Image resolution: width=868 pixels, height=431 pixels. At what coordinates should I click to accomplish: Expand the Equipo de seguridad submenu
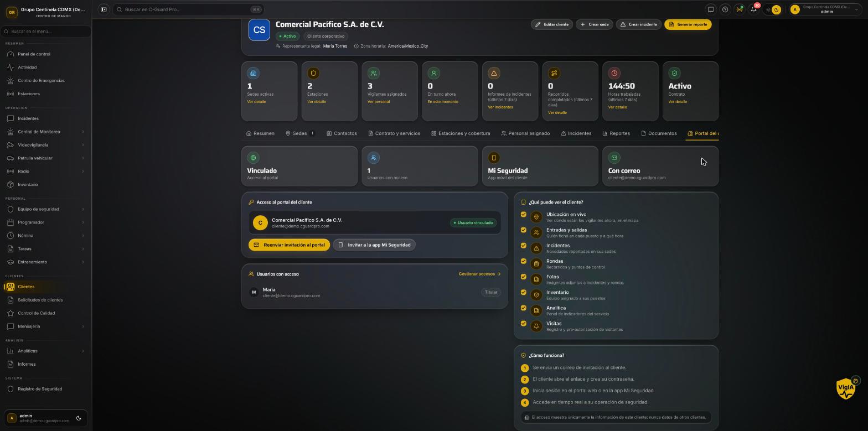click(x=44, y=209)
